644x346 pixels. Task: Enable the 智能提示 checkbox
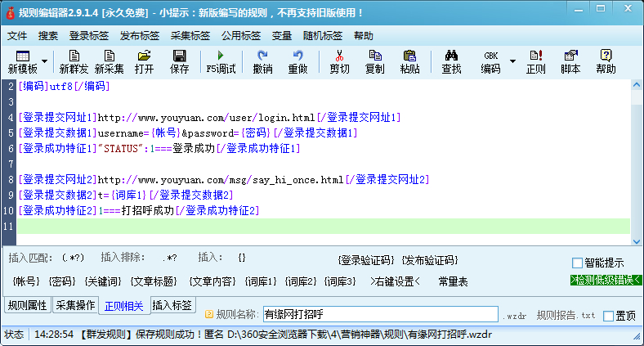(x=577, y=263)
